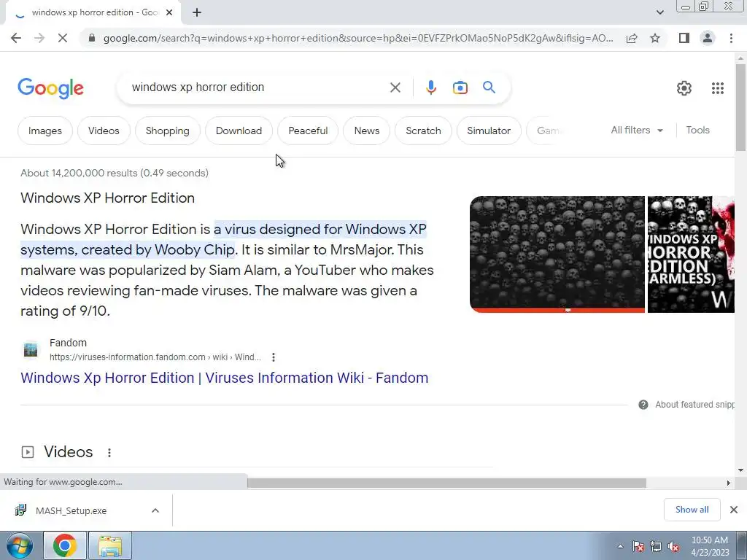The image size is (747, 560).
Task: Open the Fandom wiki result link
Action: tap(225, 378)
